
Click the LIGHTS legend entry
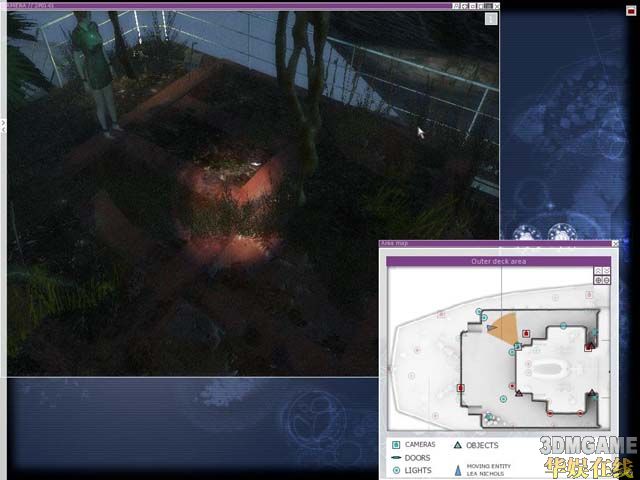[418, 471]
